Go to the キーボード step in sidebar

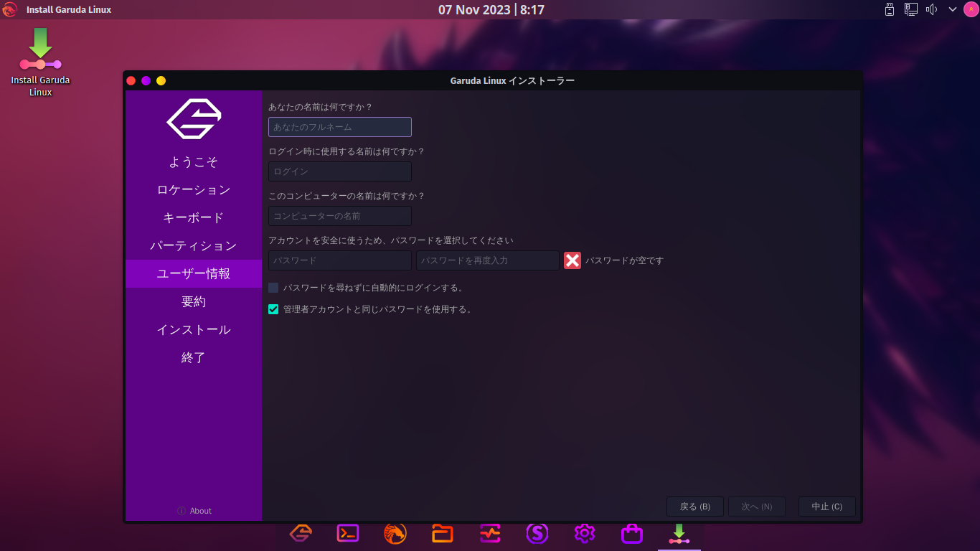click(194, 218)
